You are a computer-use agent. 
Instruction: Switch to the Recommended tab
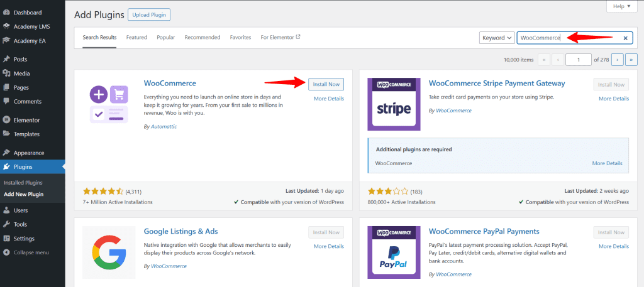pyautogui.click(x=202, y=37)
